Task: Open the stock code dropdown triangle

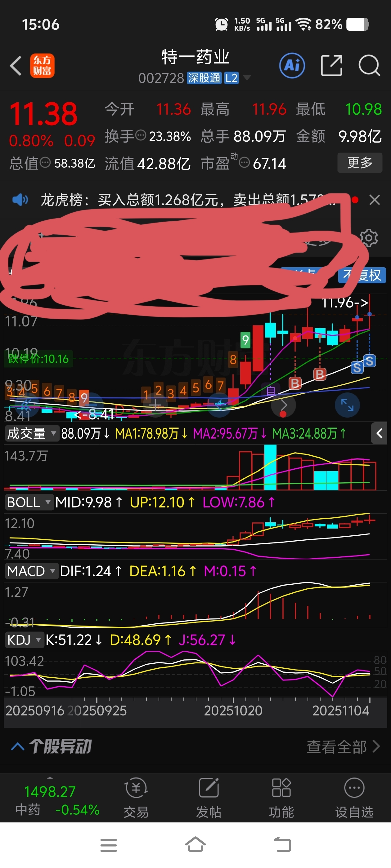Action: click(x=247, y=78)
